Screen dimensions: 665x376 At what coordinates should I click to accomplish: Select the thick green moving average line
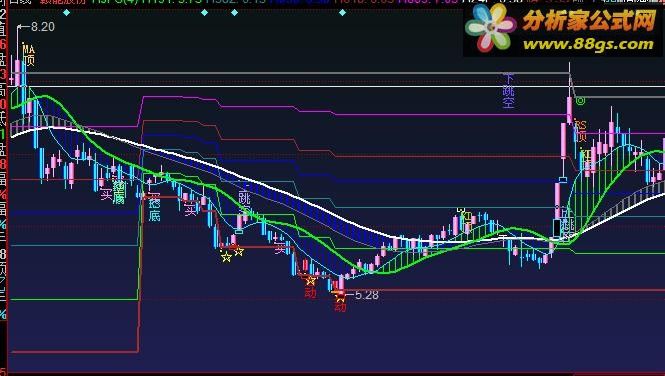297,232
